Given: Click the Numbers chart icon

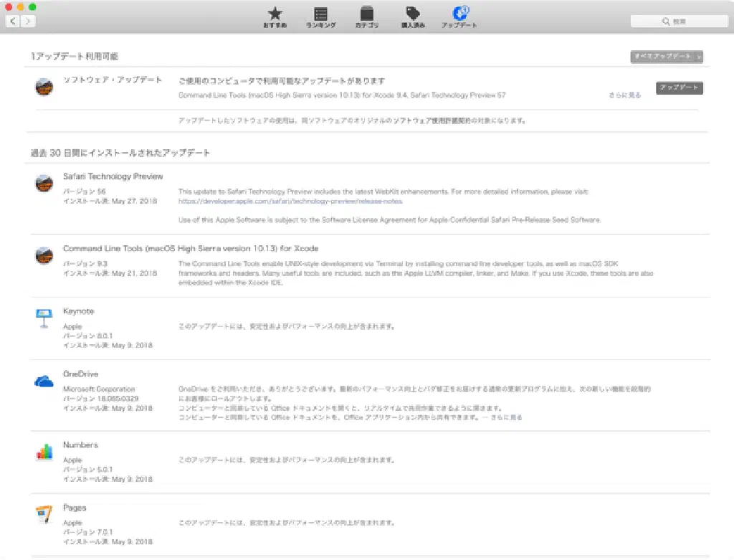Looking at the screenshot, I should (44, 452).
